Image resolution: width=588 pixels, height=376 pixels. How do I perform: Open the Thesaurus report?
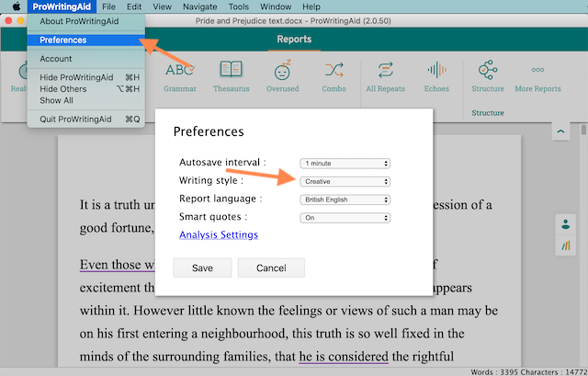coord(231,77)
